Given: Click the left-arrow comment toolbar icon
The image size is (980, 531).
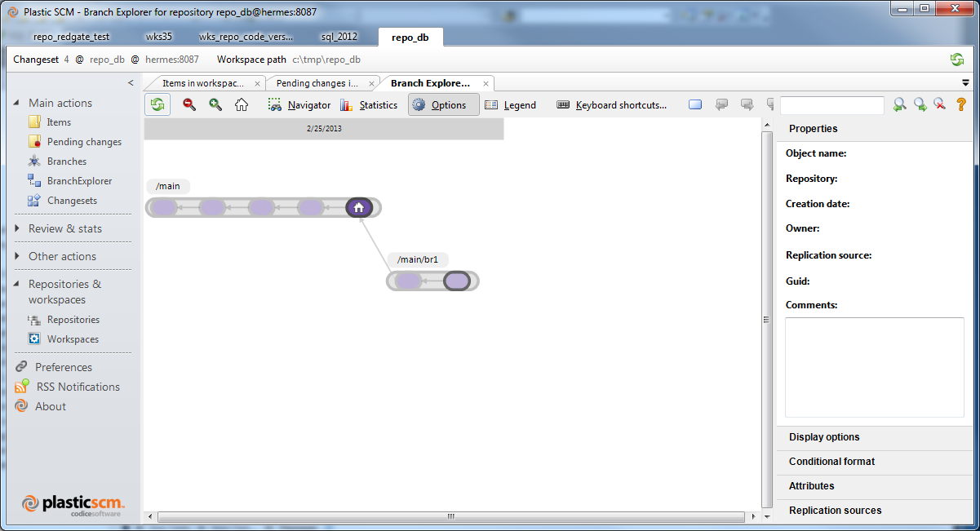Looking at the screenshot, I should (721, 104).
